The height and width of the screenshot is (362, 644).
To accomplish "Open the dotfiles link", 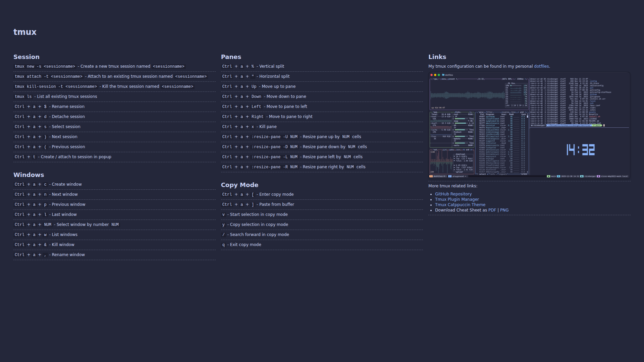I will click(541, 66).
